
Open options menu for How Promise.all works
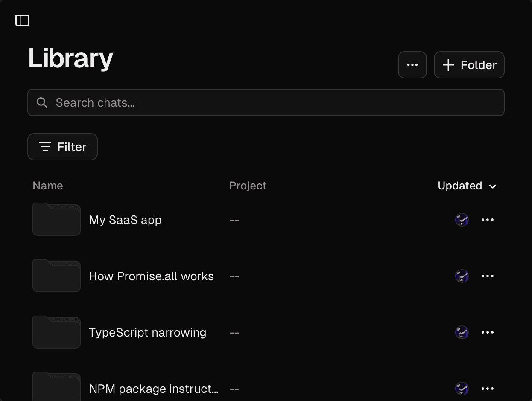click(488, 276)
